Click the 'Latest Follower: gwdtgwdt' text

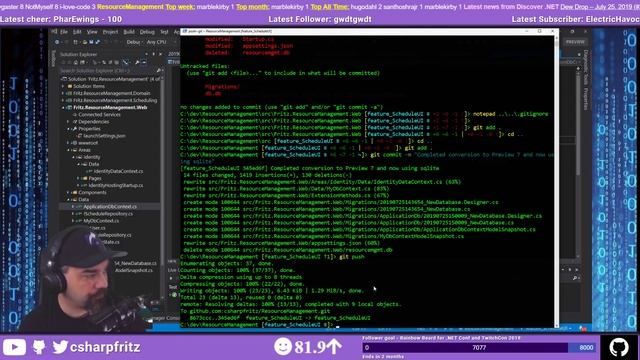coord(320,19)
